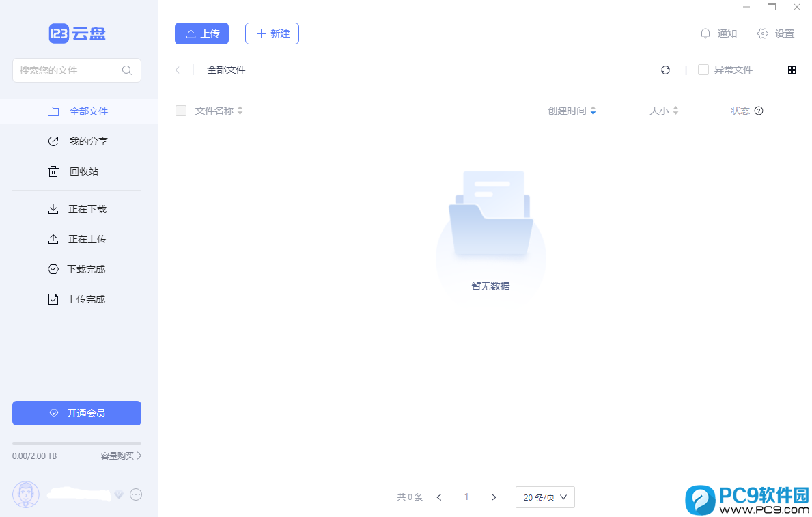Click the search magnifier icon
The height and width of the screenshot is (517, 812).
click(x=127, y=70)
